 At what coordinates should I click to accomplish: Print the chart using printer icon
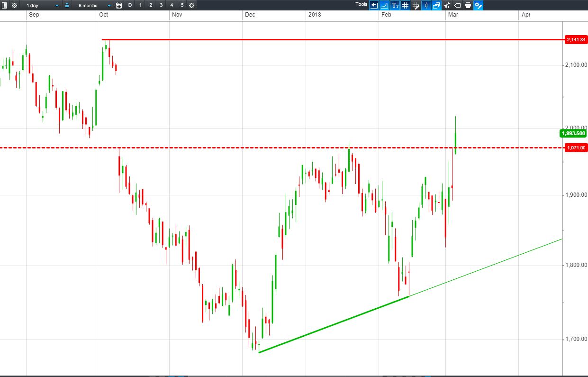pyautogui.click(x=468, y=5)
